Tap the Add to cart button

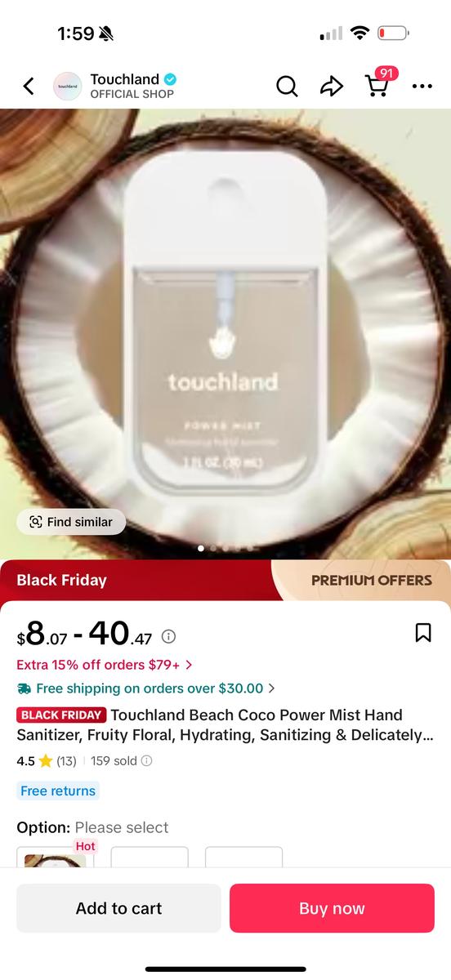point(119,908)
